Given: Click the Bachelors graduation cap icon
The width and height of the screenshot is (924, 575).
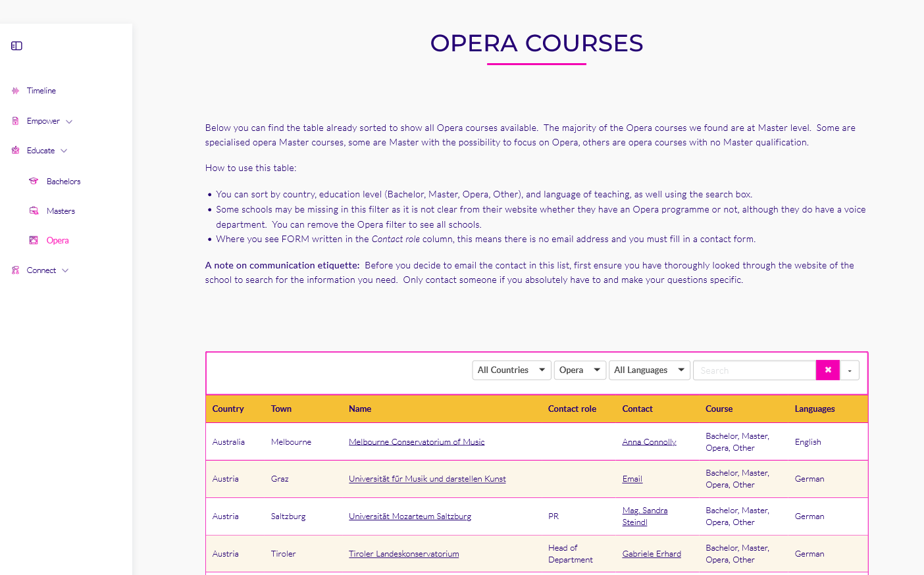Looking at the screenshot, I should 34,181.
